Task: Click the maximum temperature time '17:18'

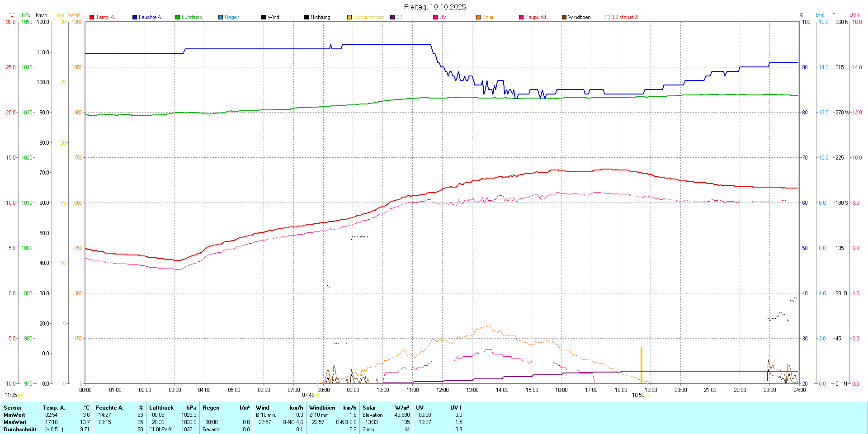Action: coord(52,422)
